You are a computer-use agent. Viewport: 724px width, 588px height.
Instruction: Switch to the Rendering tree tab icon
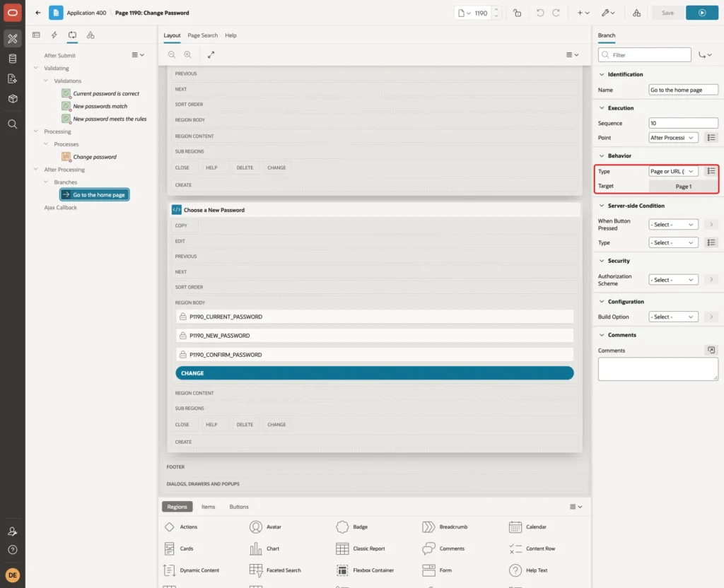click(37, 35)
